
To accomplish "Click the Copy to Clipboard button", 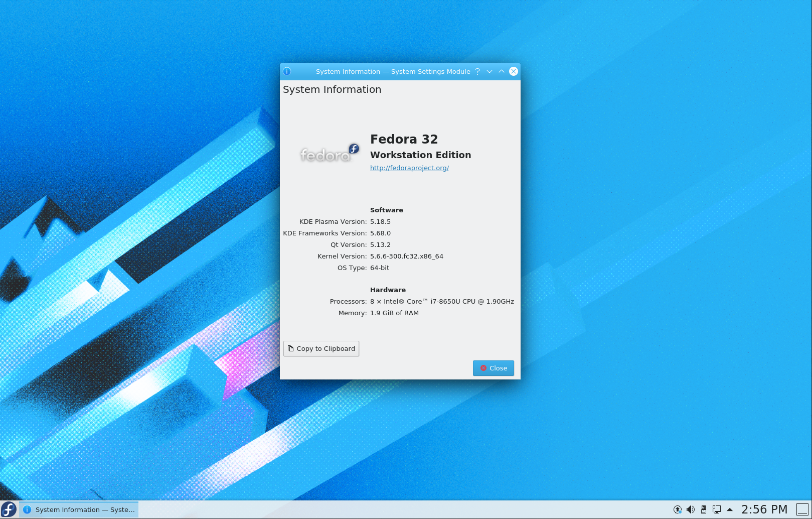I will [x=321, y=348].
